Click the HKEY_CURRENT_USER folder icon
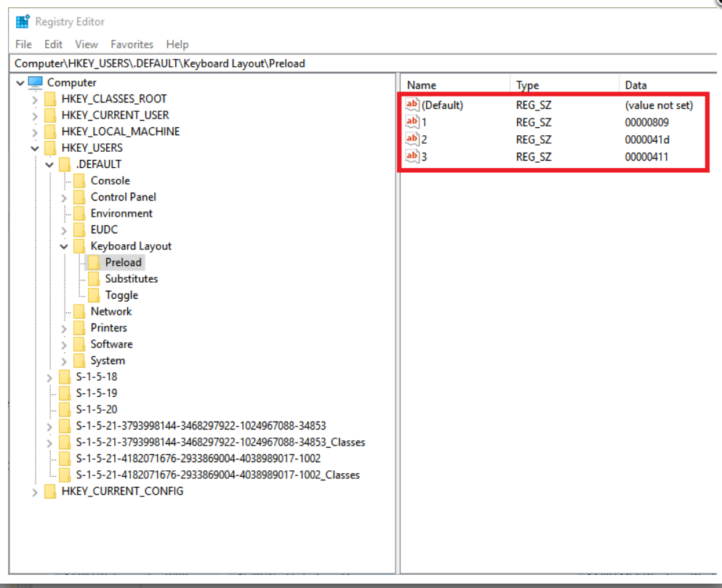The image size is (722, 588). pyautogui.click(x=50, y=115)
